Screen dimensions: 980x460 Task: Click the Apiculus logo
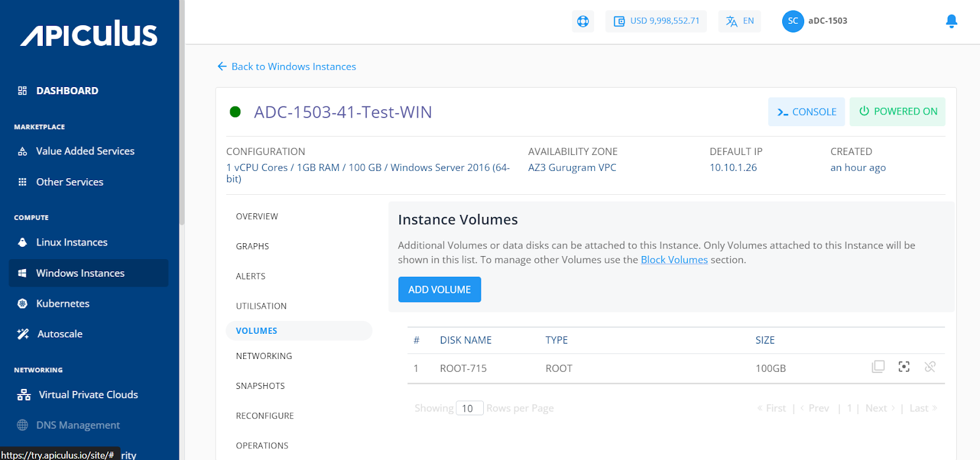pos(89,34)
